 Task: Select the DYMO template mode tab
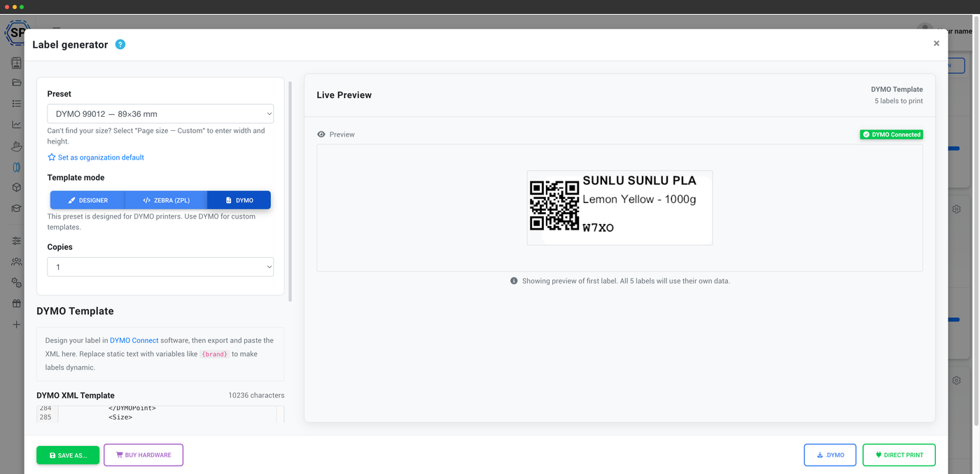tap(239, 200)
